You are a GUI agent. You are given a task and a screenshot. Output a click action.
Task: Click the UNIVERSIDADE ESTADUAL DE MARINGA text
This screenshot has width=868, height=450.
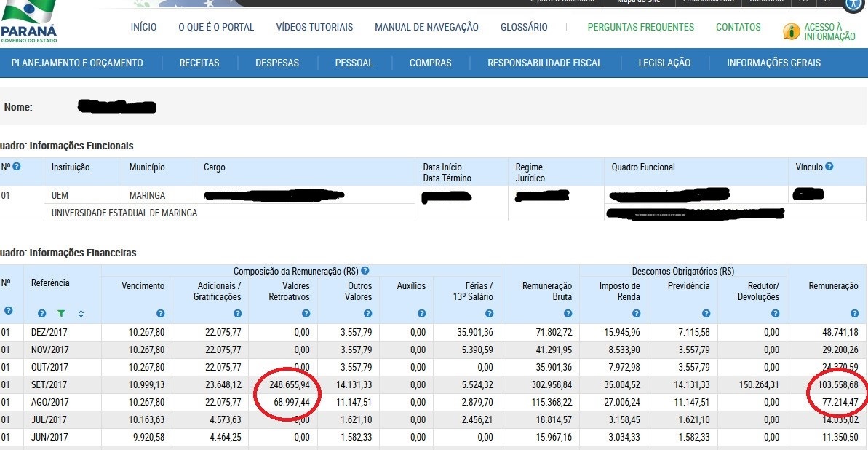(x=124, y=213)
